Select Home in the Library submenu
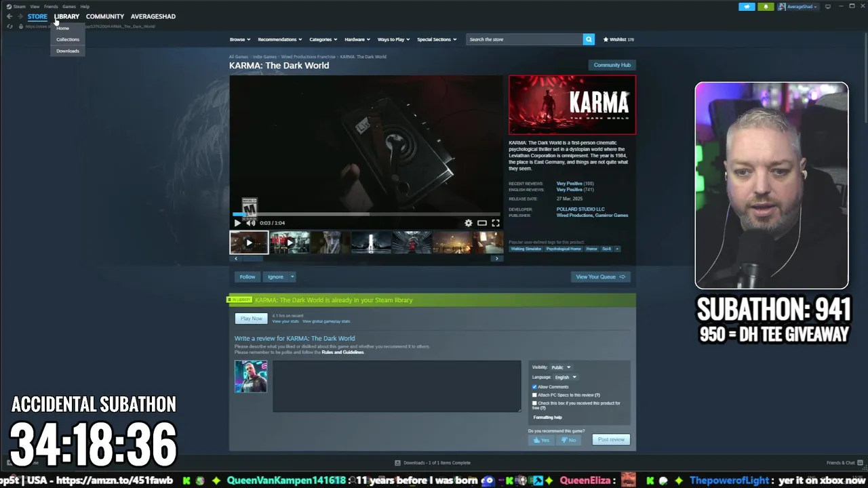 tap(63, 28)
